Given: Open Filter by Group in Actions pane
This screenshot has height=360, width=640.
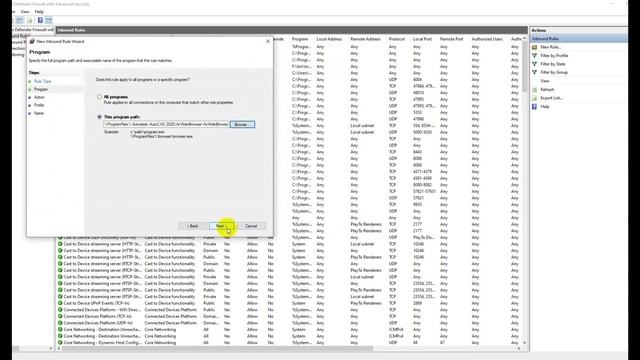Looking at the screenshot, I should click(554, 72).
